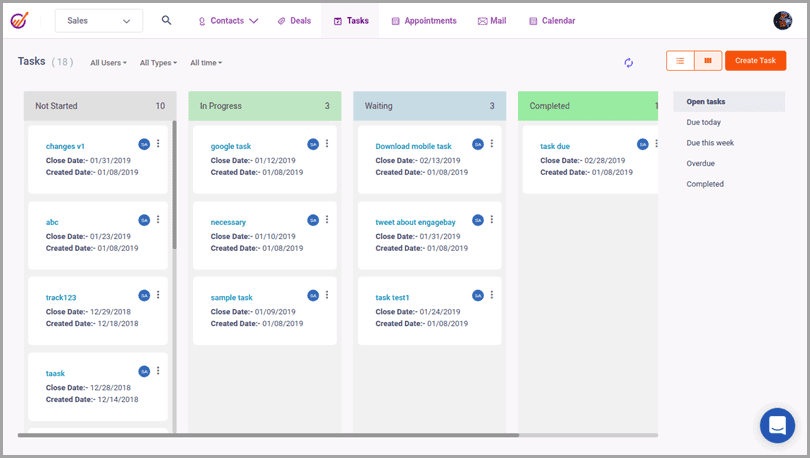Click the owner avatar on task test1 card
This screenshot has height=458, width=810.
coord(478,296)
